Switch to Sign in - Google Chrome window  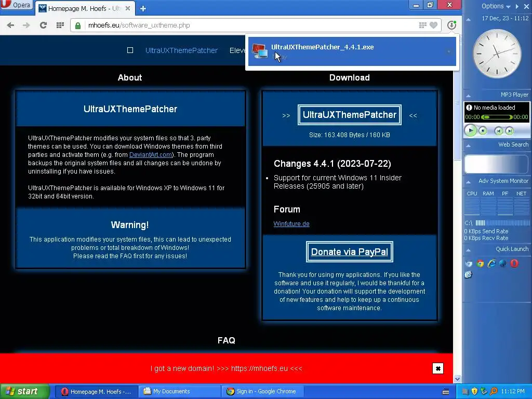tap(263, 392)
